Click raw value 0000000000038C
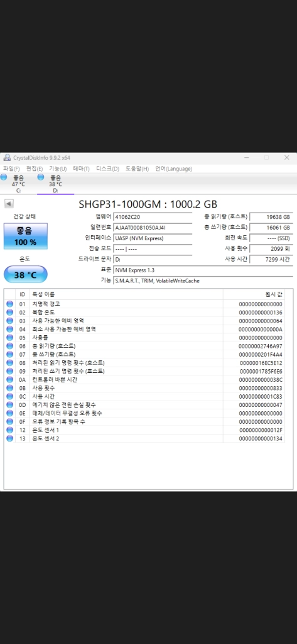Image resolution: width=297 pixels, height=644 pixels. point(261,380)
